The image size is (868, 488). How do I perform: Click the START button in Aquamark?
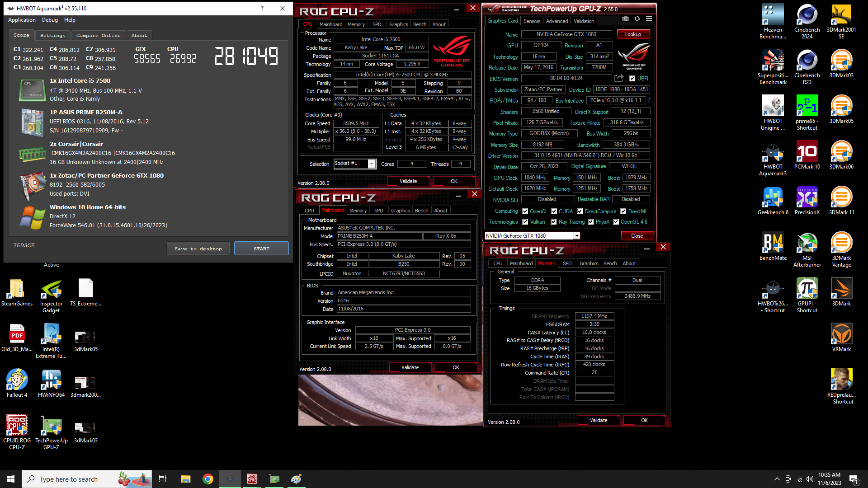[261, 249]
